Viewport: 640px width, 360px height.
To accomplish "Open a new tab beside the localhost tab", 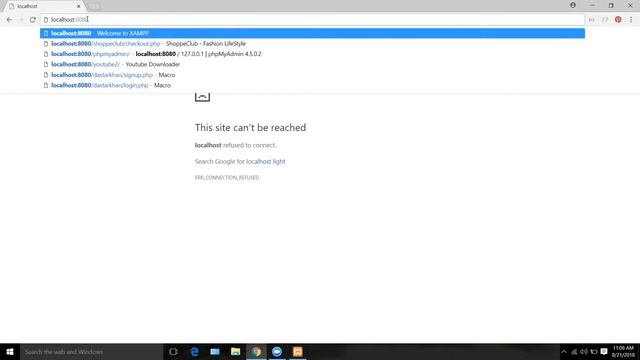I will click(x=94, y=6).
